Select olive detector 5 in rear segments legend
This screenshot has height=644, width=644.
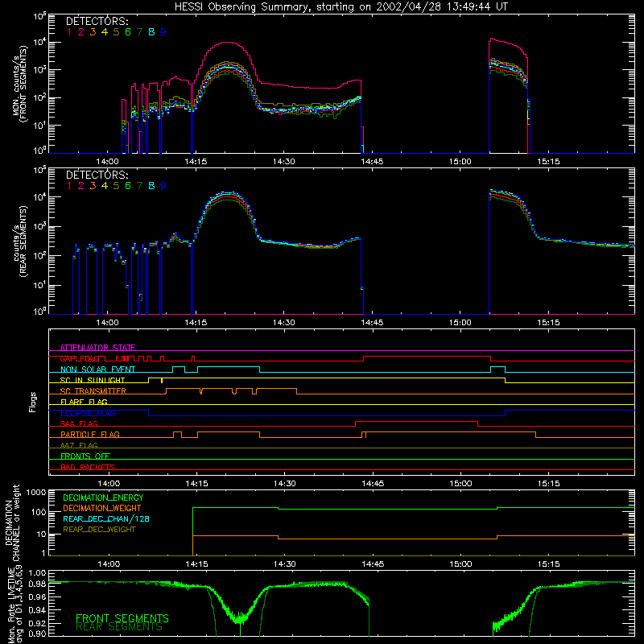[116, 186]
